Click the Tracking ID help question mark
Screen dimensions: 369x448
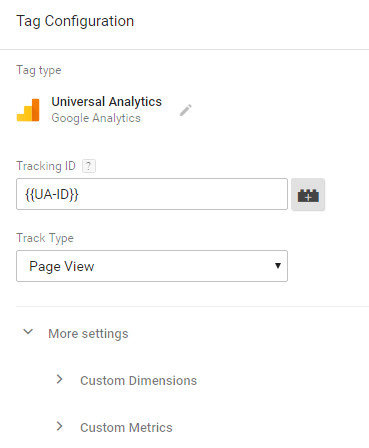89,166
